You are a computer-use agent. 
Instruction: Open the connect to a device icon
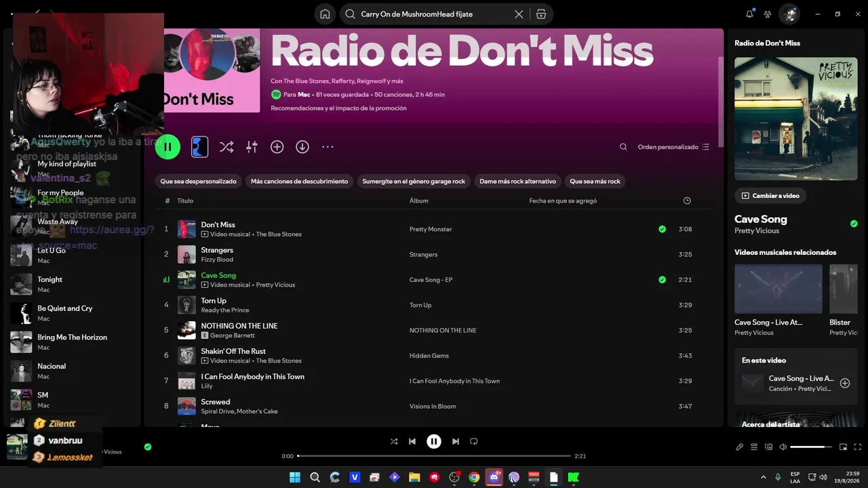768,447
